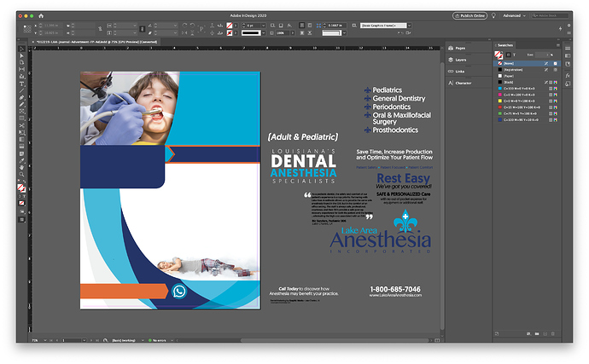Open the object style dropdown arrow

pyautogui.click(x=410, y=26)
